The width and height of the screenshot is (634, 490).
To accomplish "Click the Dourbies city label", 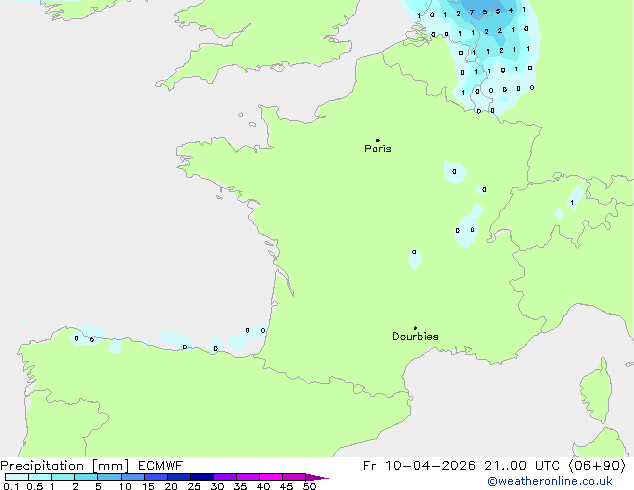I will point(415,336).
